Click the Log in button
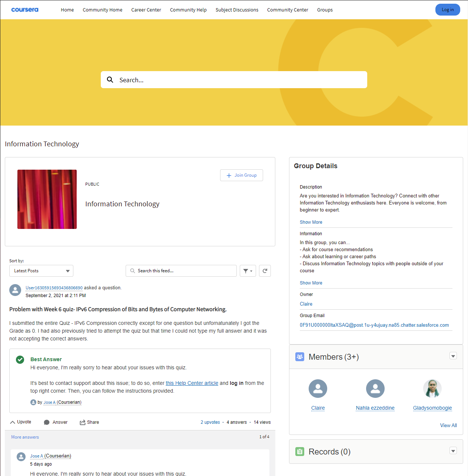The image size is (468, 476). pos(448,10)
